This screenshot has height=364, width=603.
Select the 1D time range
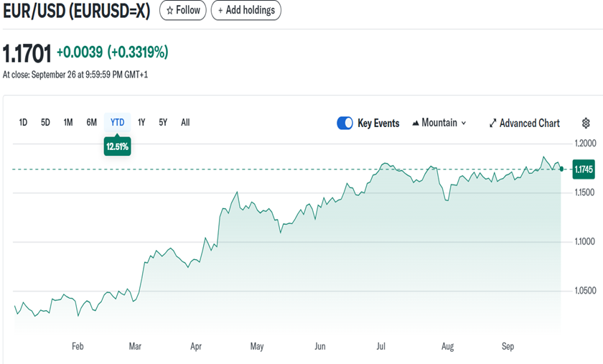point(23,123)
